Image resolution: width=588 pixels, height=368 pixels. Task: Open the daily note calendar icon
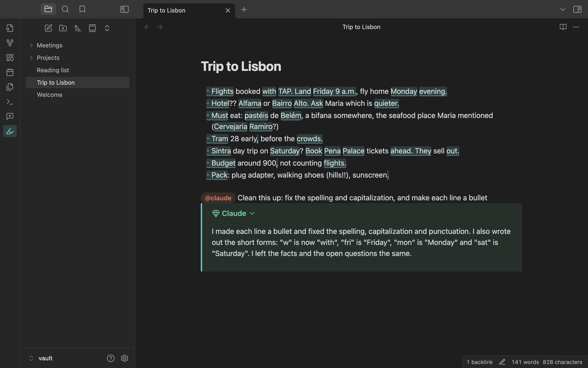click(10, 72)
